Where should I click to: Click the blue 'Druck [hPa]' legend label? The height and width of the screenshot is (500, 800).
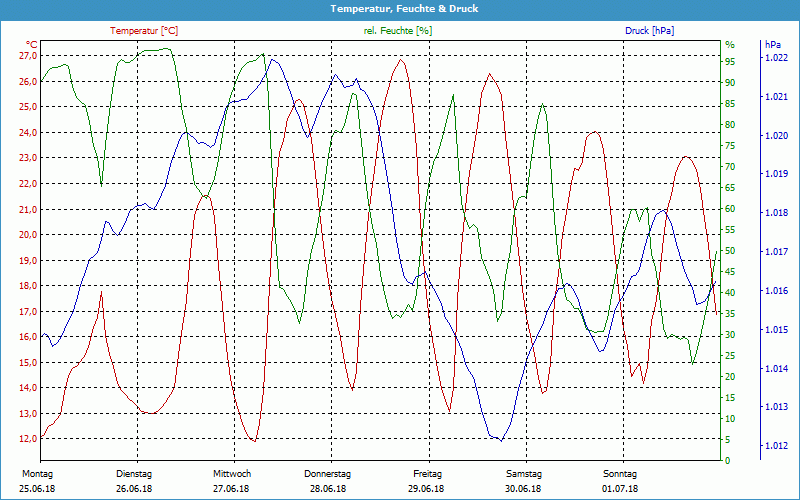click(649, 31)
